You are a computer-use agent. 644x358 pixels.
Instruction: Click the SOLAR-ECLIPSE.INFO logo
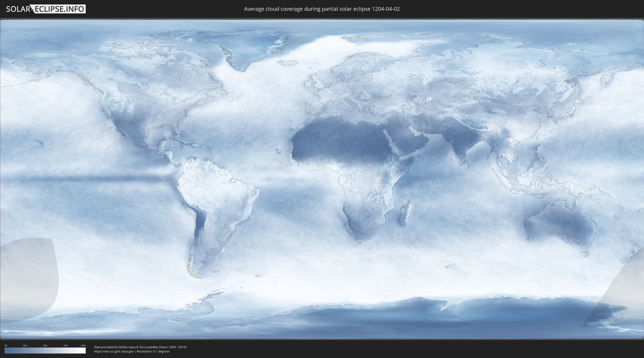(x=46, y=9)
